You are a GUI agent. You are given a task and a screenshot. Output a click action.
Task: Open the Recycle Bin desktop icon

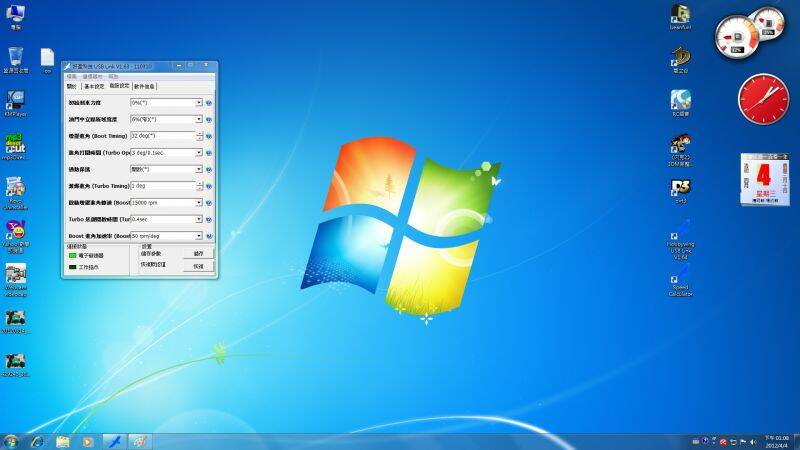tap(16, 60)
